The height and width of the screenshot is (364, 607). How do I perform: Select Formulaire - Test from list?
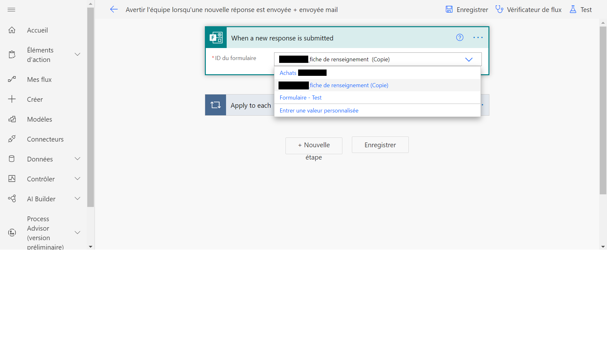pyautogui.click(x=300, y=98)
